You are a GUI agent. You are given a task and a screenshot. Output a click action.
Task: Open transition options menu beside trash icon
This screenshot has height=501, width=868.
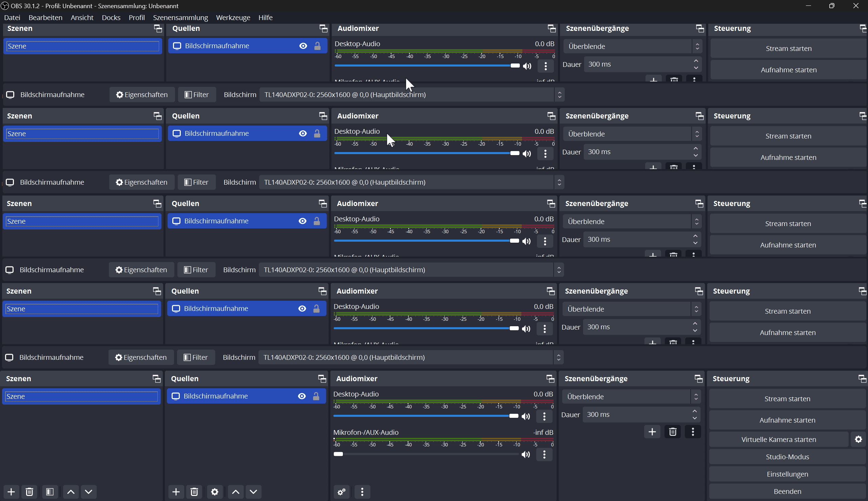tap(693, 431)
